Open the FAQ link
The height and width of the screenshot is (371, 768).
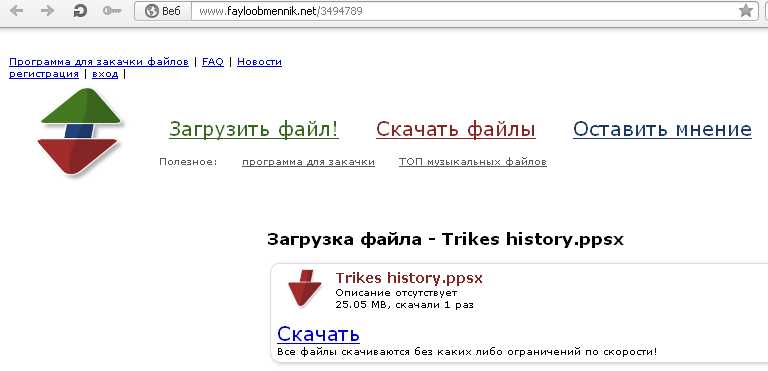point(213,62)
